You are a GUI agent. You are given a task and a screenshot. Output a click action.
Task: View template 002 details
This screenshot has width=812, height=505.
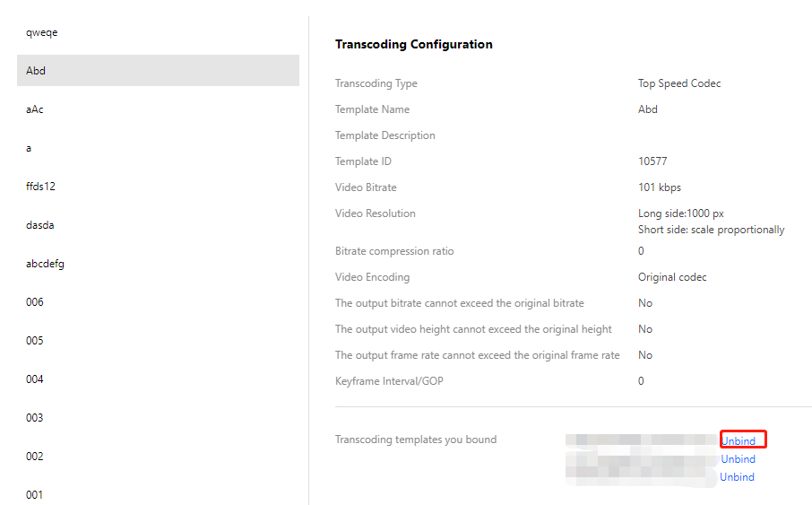tap(35, 457)
